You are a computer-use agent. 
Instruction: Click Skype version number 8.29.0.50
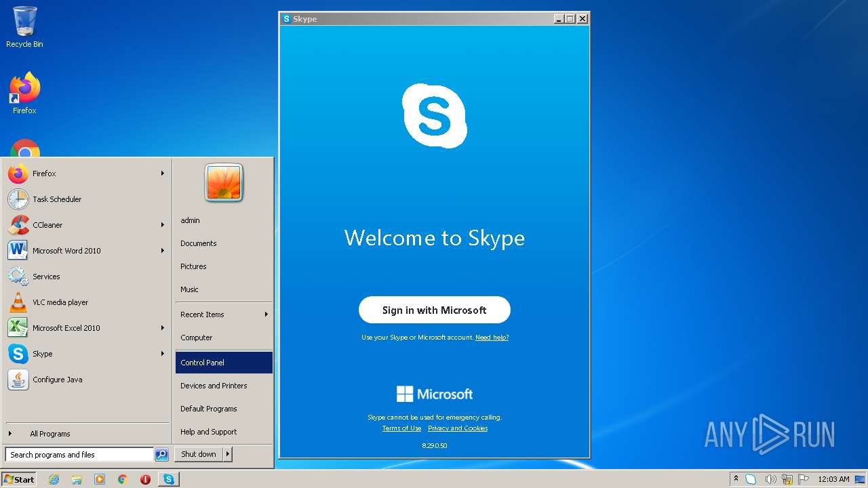(435, 445)
